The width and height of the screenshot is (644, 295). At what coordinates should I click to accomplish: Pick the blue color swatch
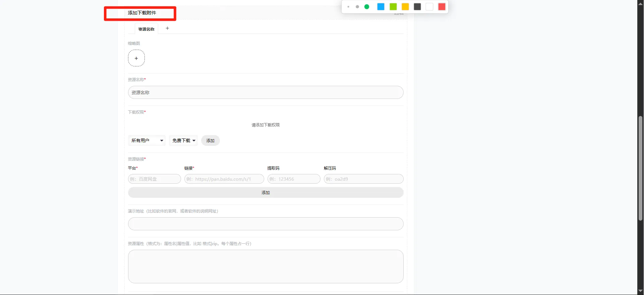[x=381, y=7]
